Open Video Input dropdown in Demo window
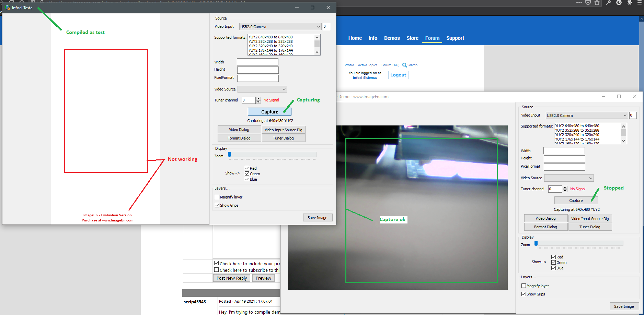 click(x=587, y=116)
